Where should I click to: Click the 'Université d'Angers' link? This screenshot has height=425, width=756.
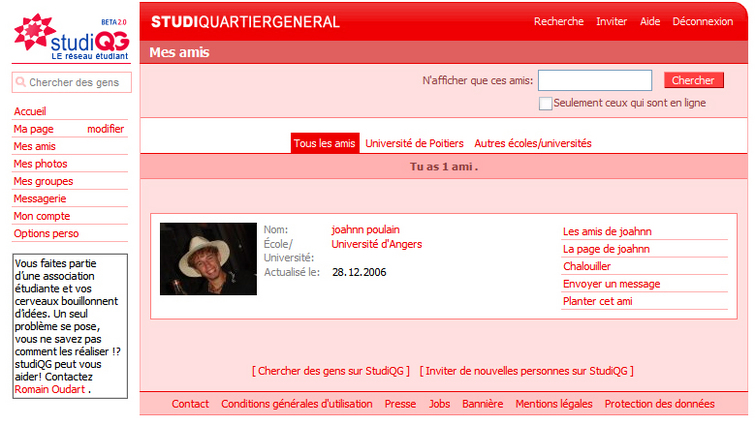[377, 244]
